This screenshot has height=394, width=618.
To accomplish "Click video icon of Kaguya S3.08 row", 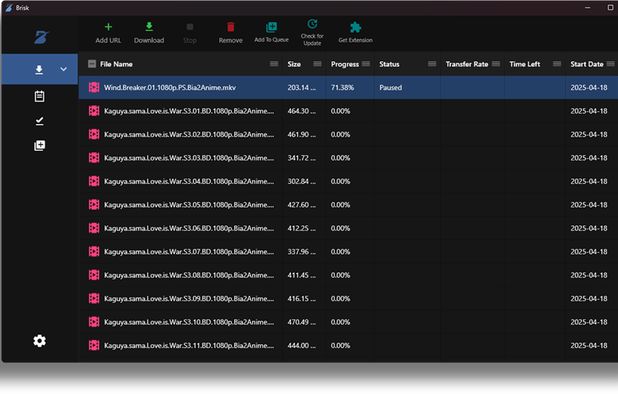I will pyautogui.click(x=94, y=275).
